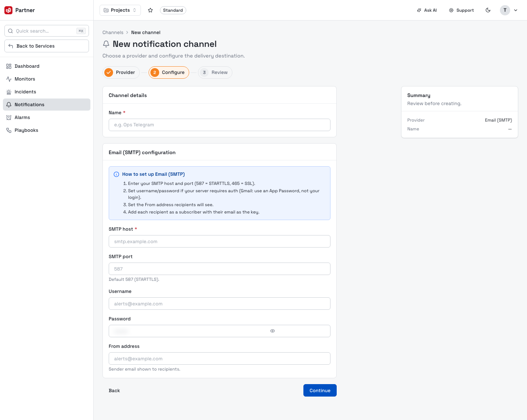Viewport: 527px width, 420px height.
Task: Click the back arrow icon on Back to Services
Action: [11, 46]
